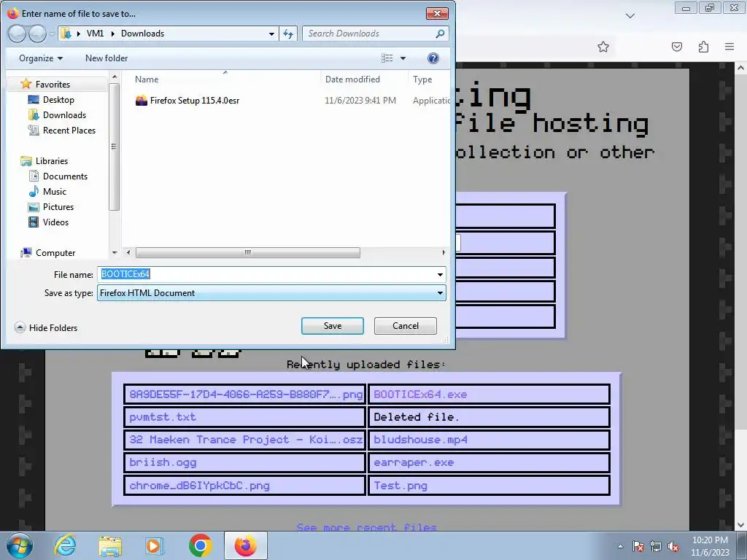
Task: Select Recent Places
Action: [69, 130]
